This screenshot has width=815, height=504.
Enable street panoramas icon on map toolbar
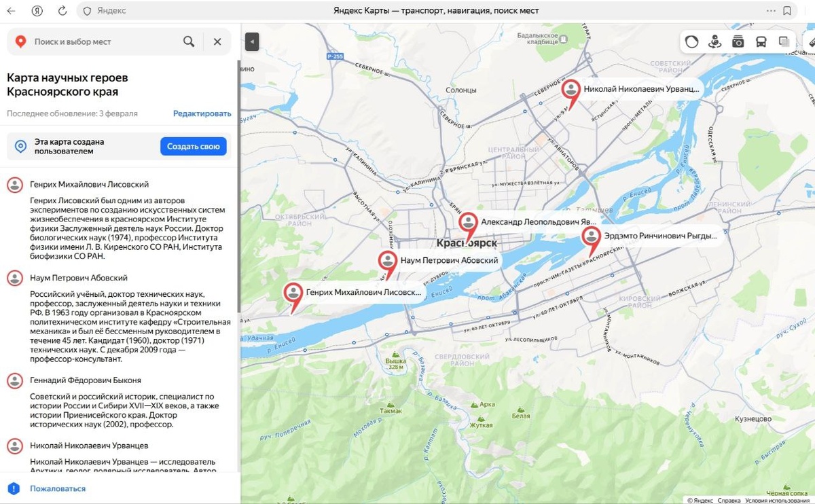714,41
